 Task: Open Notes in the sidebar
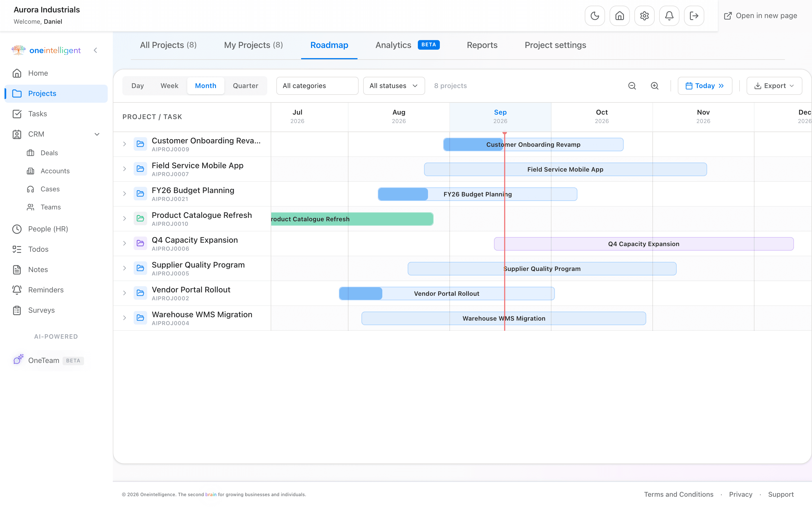coord(56,270)
